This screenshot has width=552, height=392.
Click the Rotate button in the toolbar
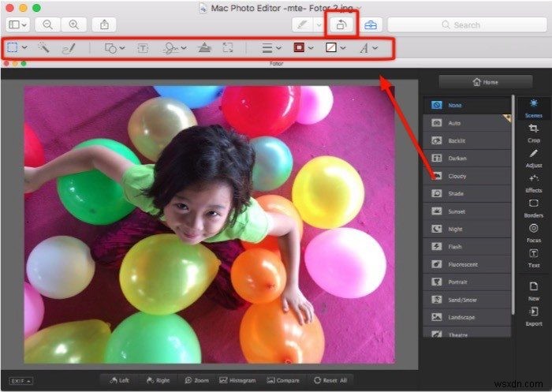click(x=342, y=24)
